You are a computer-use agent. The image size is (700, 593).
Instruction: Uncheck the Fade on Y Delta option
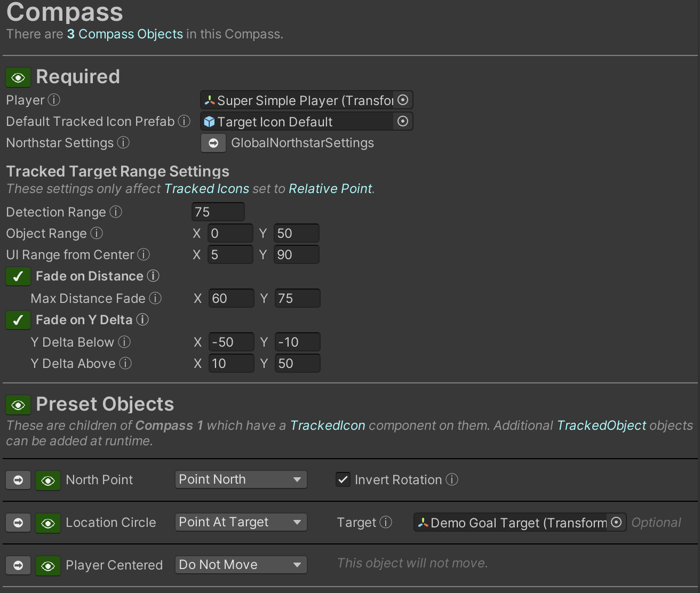[18, 320]
